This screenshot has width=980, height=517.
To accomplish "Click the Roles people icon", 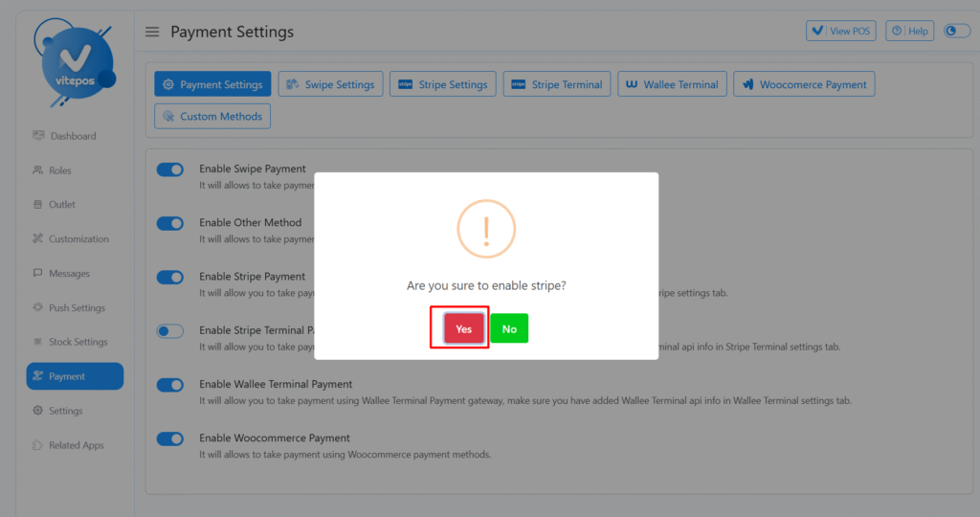I will point(38,170).
